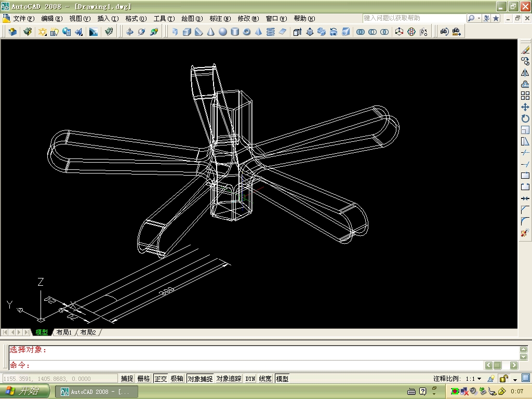Click the Union boolean icon
Image resolution: width=532 pixels, height=399 pixels.
click(x=361, y=32)
